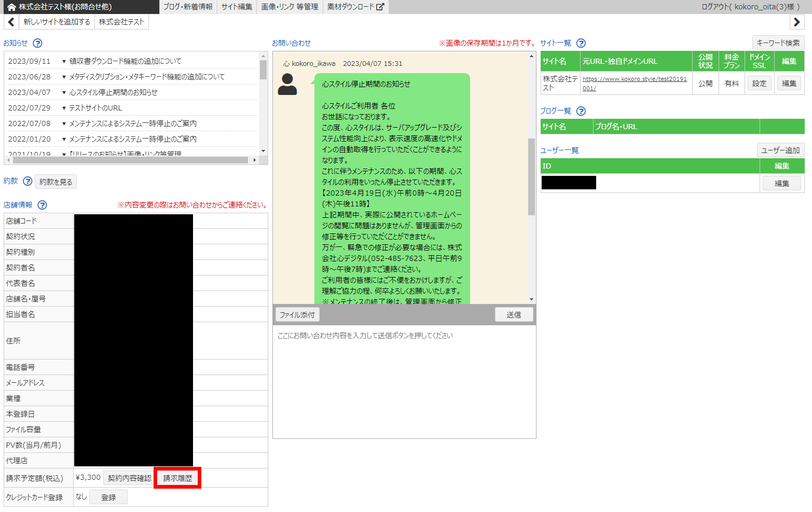Open the kokoro.style test site URL link
812x512 pixels.
click(635, 84)
